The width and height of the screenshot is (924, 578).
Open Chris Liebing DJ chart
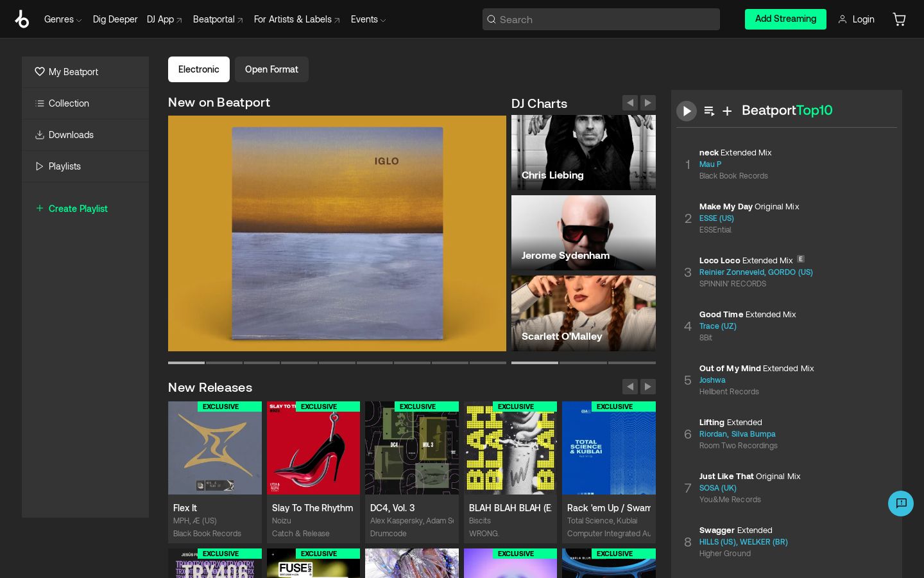583,153
